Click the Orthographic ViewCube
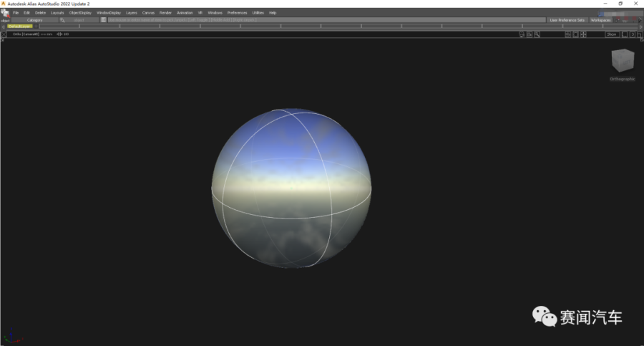This screenshot has height=346, width=644. (x=622, y=62)
